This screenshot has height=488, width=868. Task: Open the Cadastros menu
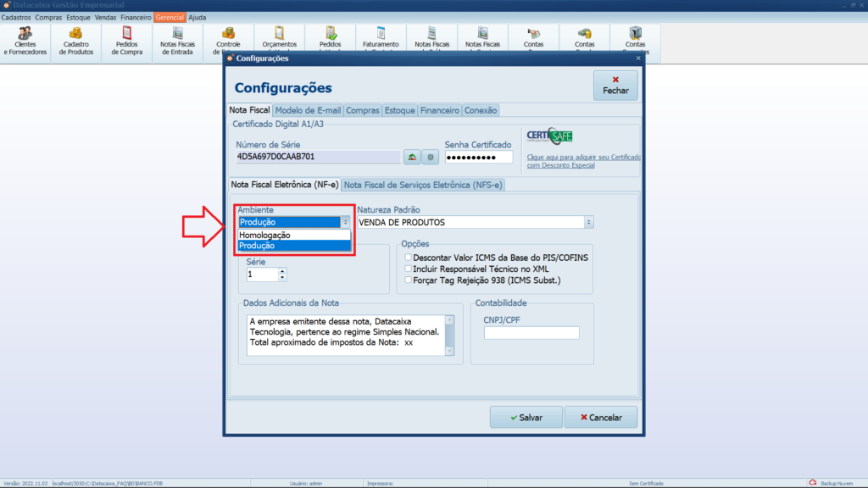16,18
